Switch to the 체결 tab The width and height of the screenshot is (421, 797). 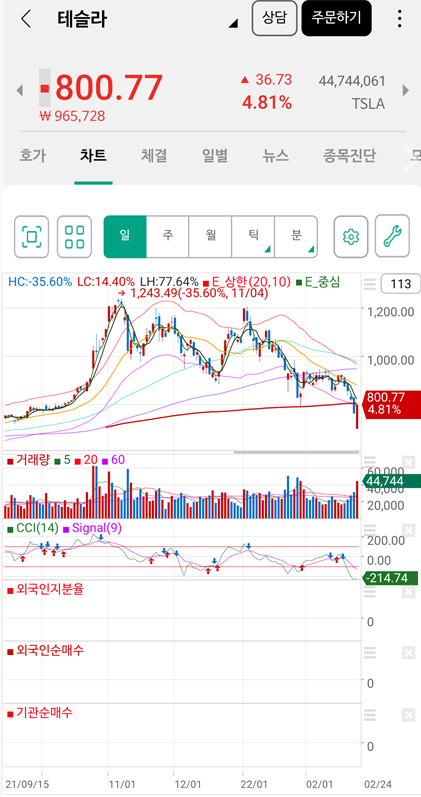coord(154,156)
